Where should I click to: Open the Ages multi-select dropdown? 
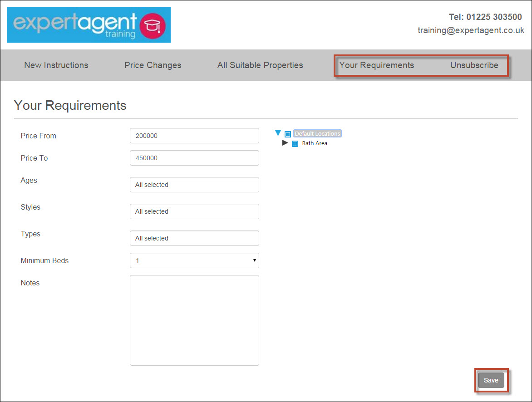pos(194,185)
